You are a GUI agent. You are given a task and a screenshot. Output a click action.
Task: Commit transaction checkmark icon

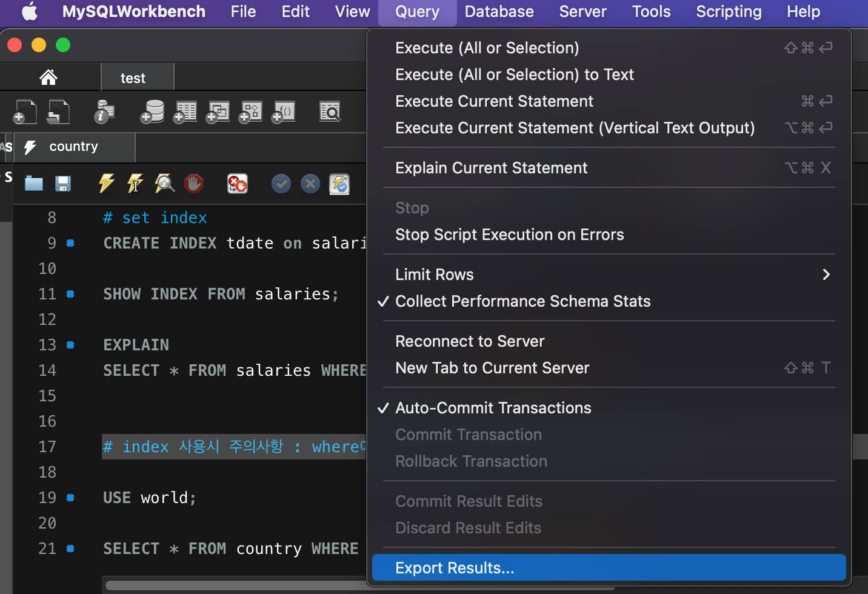[281, 183]
